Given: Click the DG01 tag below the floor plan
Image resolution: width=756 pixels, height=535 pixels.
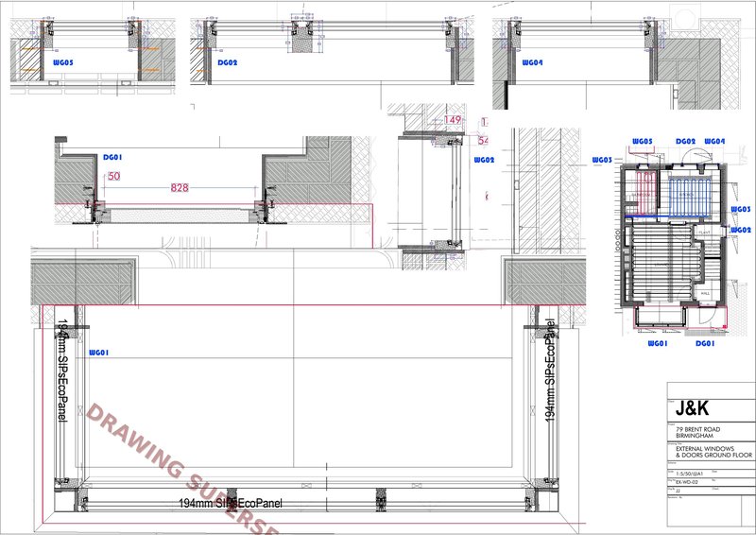Looking at the screenshot, I should 705,343.
